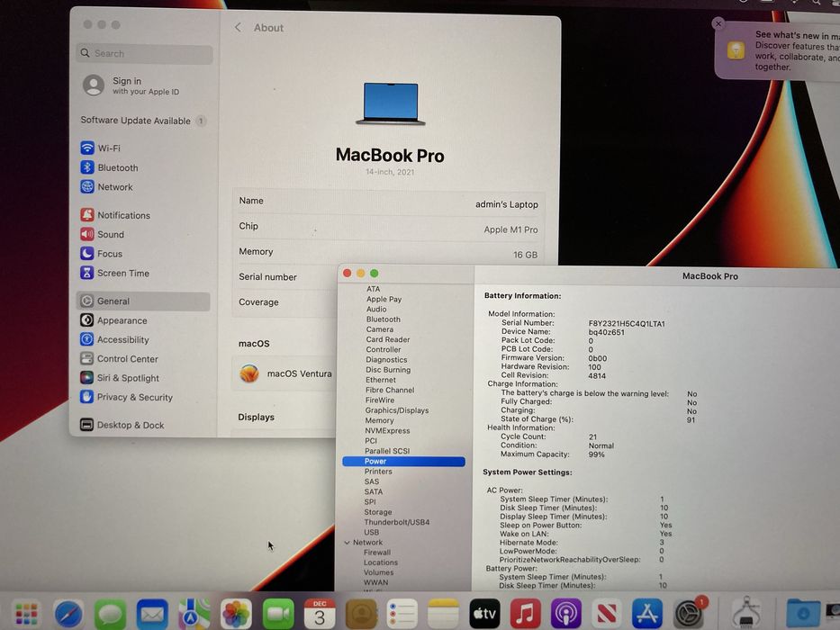Select Firewall under Network

(x=376, y=553)
